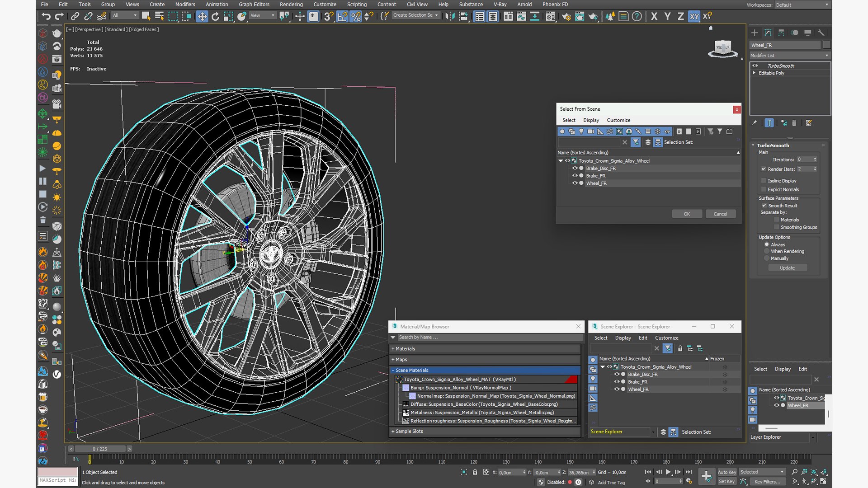Click the Set Key button
Image resolution: width=868 pixels, height=488 pixels.
pos(727,482)
